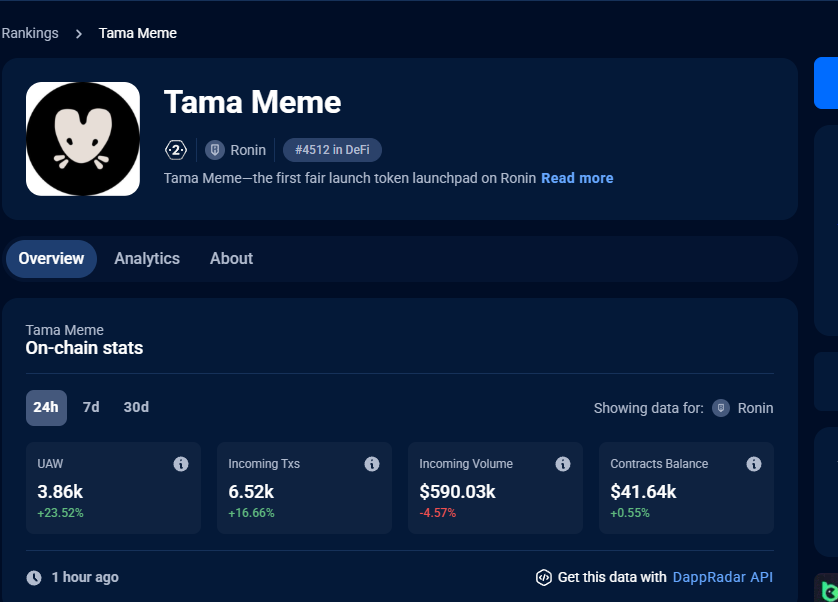Click Tama Meme breadcrumb text

point(138,33)
